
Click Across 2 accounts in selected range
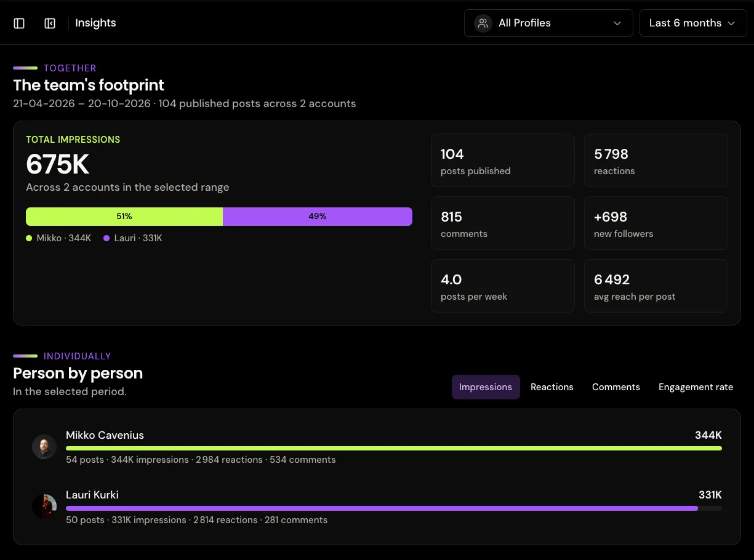[x=127, y=187]
